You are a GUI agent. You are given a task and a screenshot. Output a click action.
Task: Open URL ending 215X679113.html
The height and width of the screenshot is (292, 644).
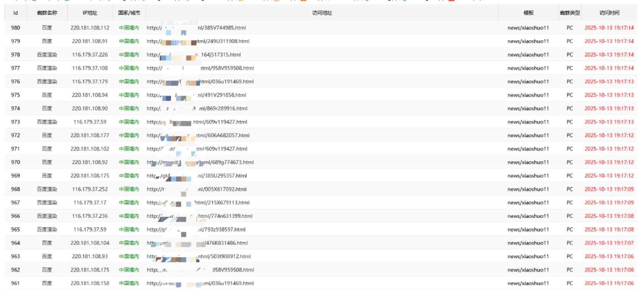(198, 203)
